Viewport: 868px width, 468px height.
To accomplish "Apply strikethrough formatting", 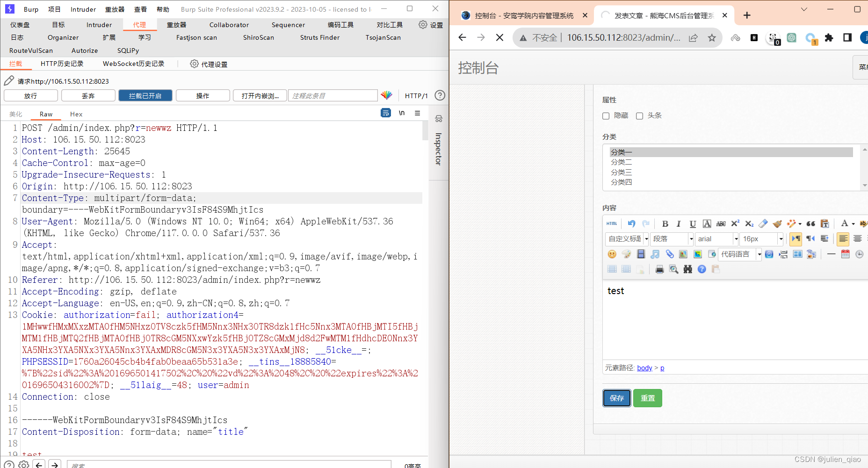I will [x=721, y=223].
